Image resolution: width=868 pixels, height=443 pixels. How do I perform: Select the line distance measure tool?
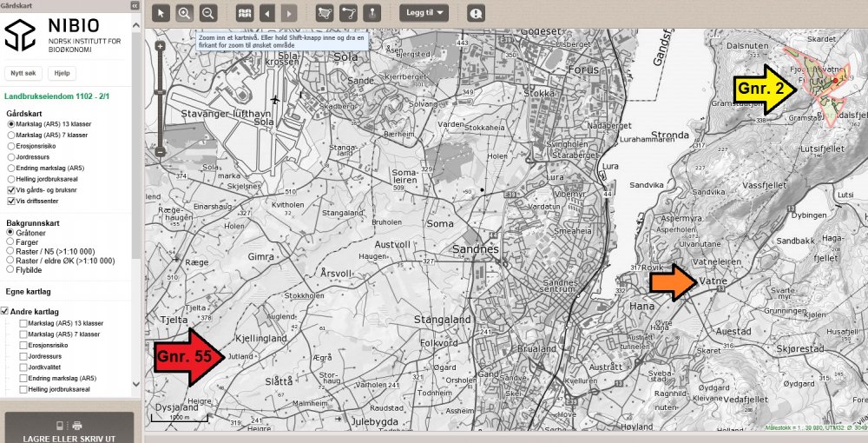click(349, 13)
